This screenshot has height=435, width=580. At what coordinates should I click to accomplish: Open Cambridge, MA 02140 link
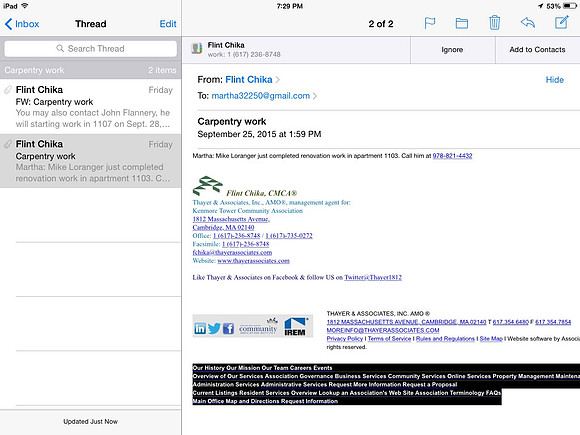point(223,227)
